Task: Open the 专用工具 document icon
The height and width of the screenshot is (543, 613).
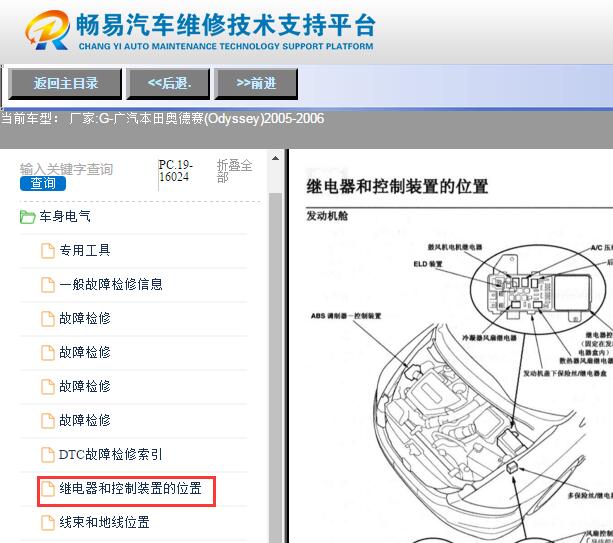Action: (48, 251)
